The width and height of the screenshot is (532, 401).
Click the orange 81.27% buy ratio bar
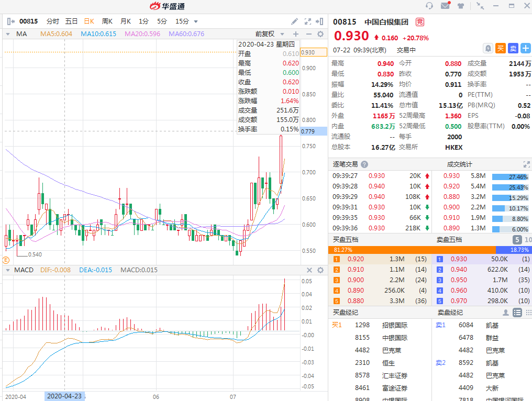click(412, 250)
